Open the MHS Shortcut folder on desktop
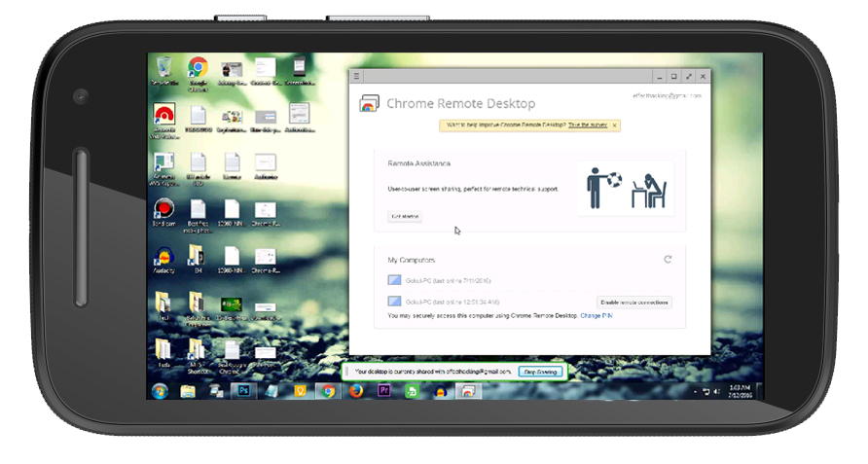868x464 pixels. 198,356
